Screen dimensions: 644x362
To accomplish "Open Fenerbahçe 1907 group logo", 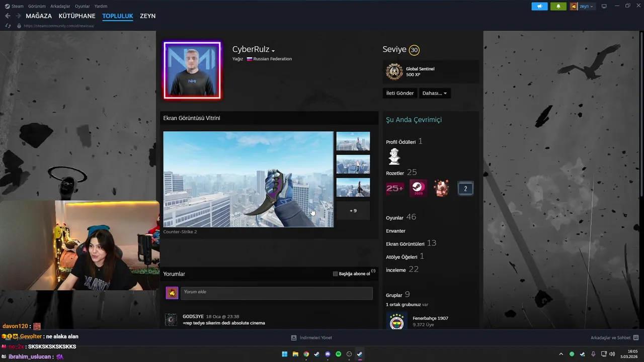I will click(396, 321).
